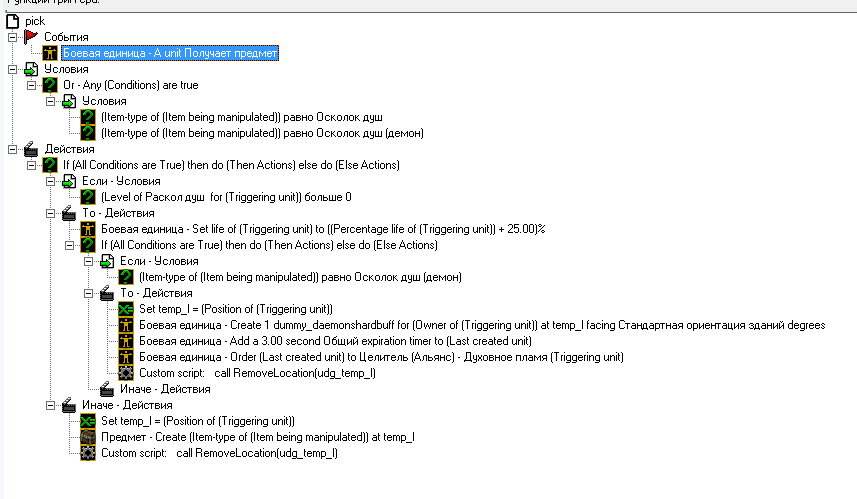Select 'Add a 3.00 second Общий expiration timer' action

(x=335, y=341)
